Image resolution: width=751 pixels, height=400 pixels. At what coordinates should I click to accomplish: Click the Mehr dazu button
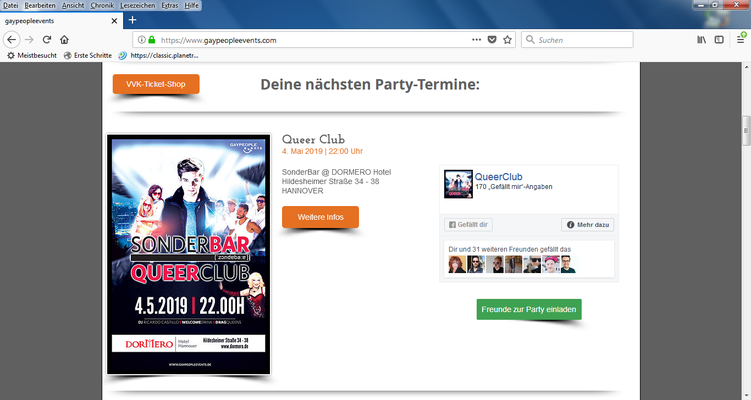coord(587,225)
